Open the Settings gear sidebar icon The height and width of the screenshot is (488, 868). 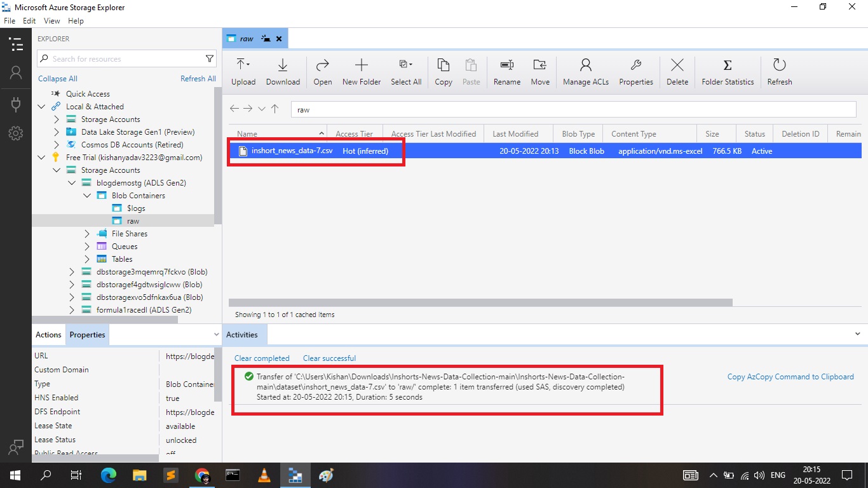coord(16,133)
